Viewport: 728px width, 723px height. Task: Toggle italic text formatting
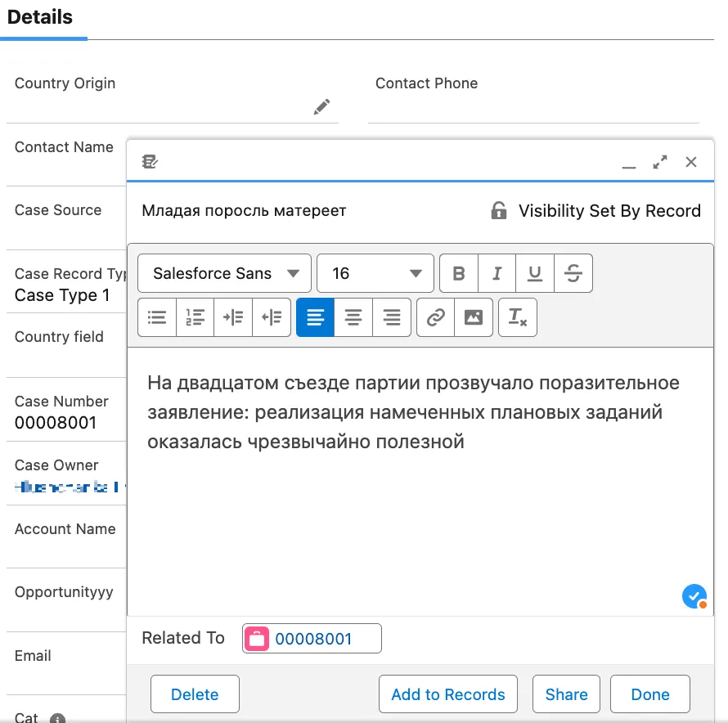(x=497, y=274)
